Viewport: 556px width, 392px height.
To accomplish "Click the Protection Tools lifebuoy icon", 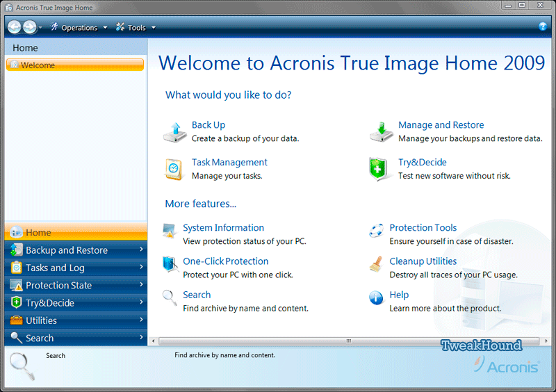I will click(x=376, y=231).
